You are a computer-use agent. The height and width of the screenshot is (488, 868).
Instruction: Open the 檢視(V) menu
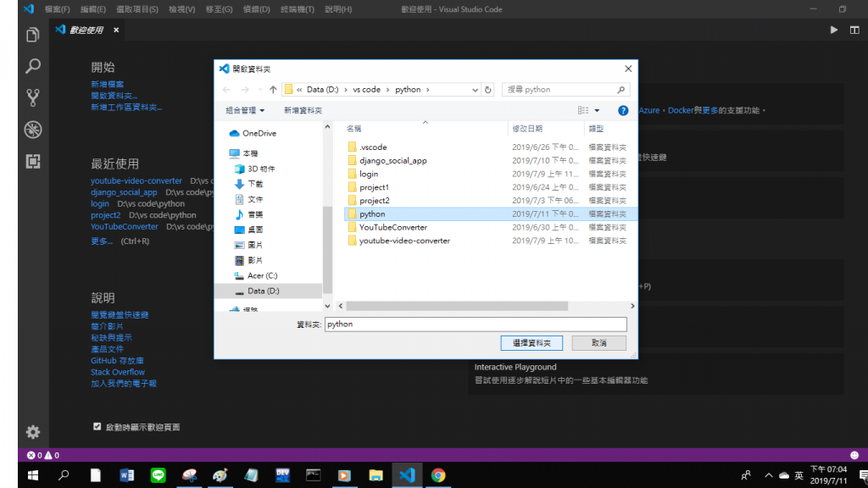point(181,9)
